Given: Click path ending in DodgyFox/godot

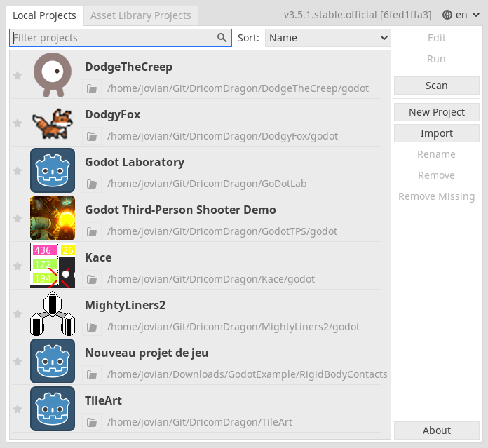Looking at the screenshot, I should pos(222,136).
